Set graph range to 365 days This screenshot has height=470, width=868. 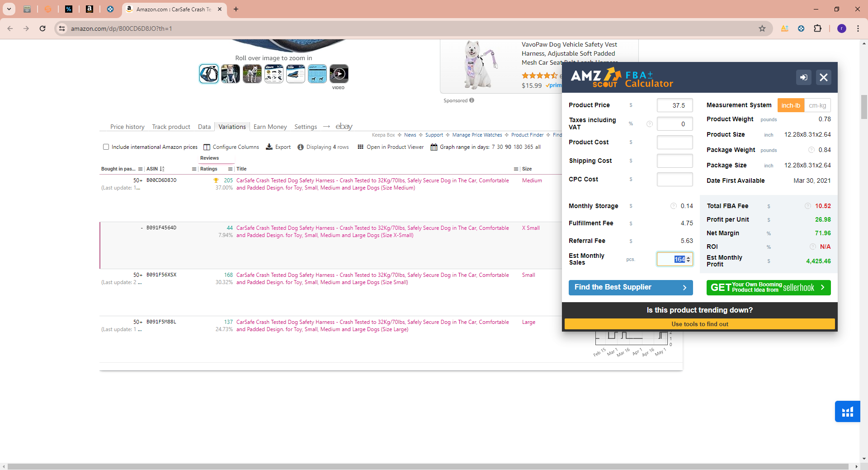[528, 147]
